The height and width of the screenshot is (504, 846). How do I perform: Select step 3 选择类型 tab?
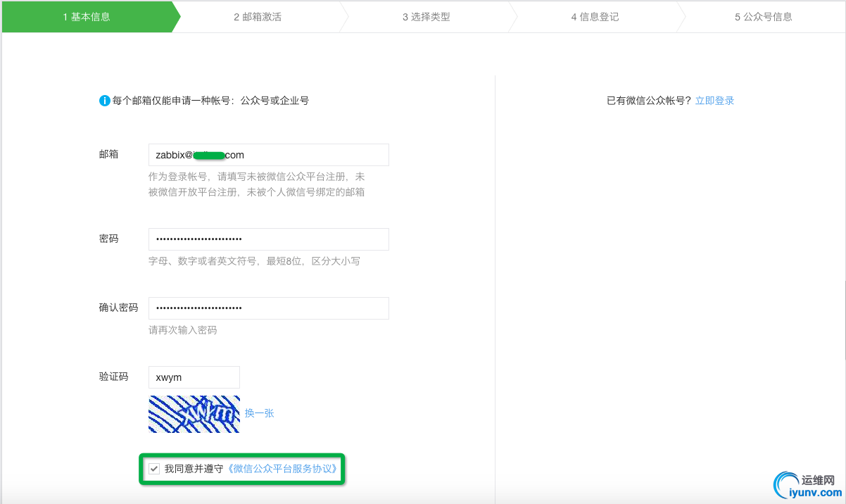426,17
